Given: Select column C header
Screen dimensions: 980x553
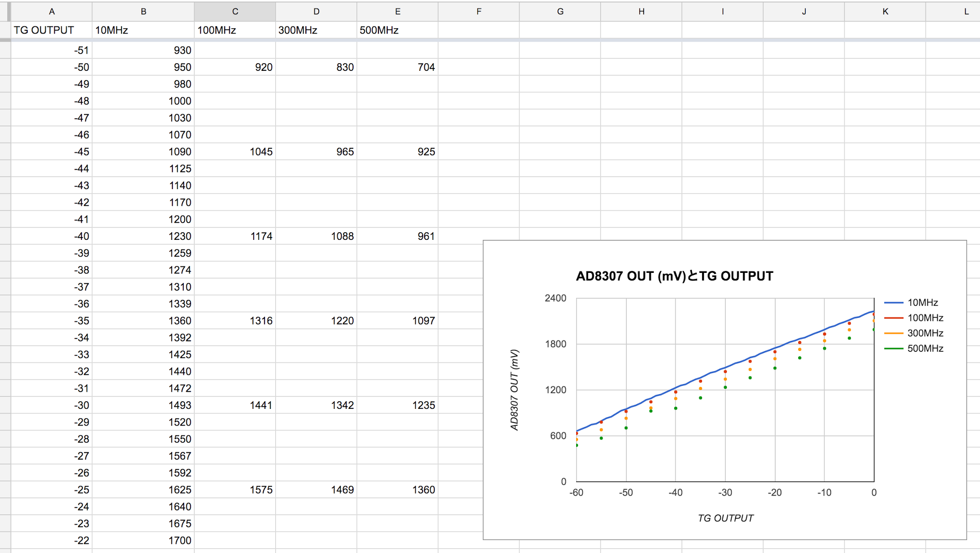Looking at the screenshot, I should (x=234, y=11).
